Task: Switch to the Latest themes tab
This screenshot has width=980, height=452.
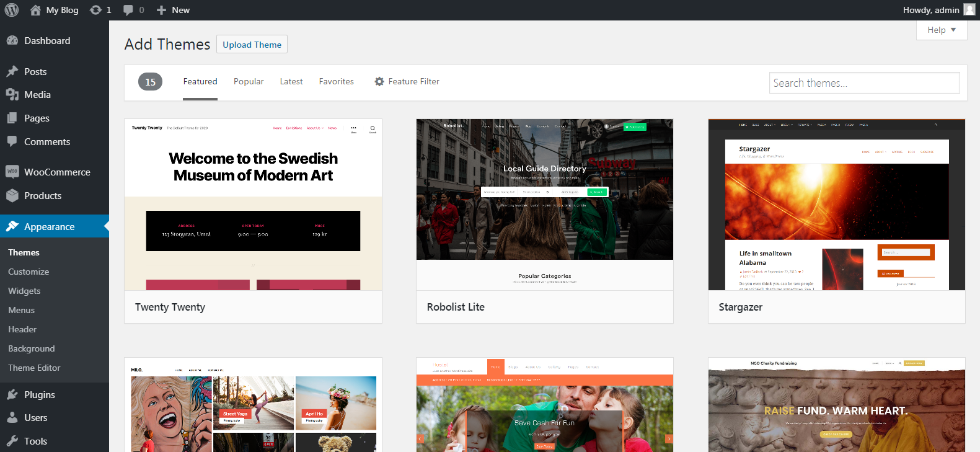Action: click(x=291, y=81)
